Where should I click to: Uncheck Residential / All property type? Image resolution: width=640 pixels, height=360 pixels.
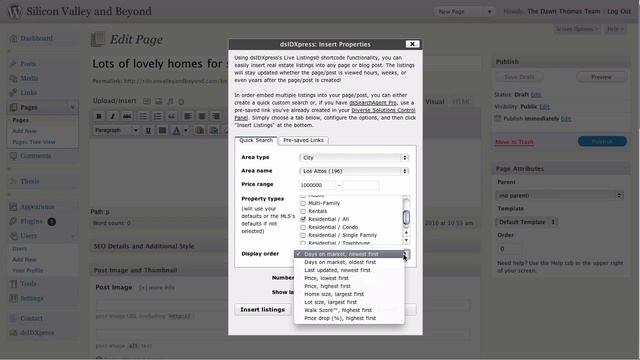(303, 219)
